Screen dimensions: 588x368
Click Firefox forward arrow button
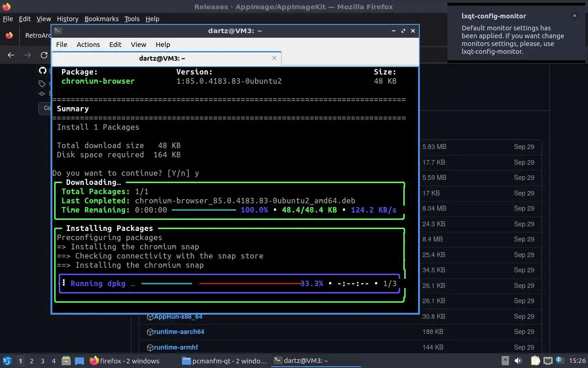coord(28,55)
